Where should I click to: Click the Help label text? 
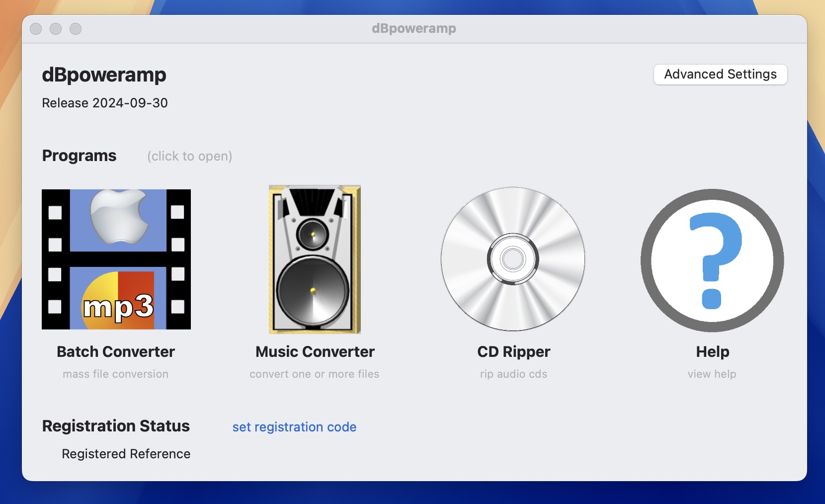(x=712, y=352)
